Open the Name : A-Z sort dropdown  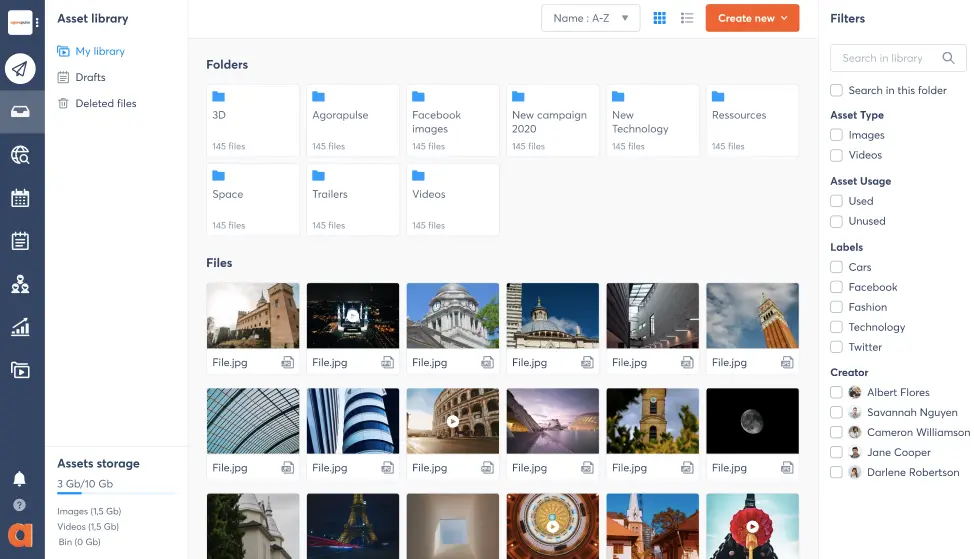[590, 18]
